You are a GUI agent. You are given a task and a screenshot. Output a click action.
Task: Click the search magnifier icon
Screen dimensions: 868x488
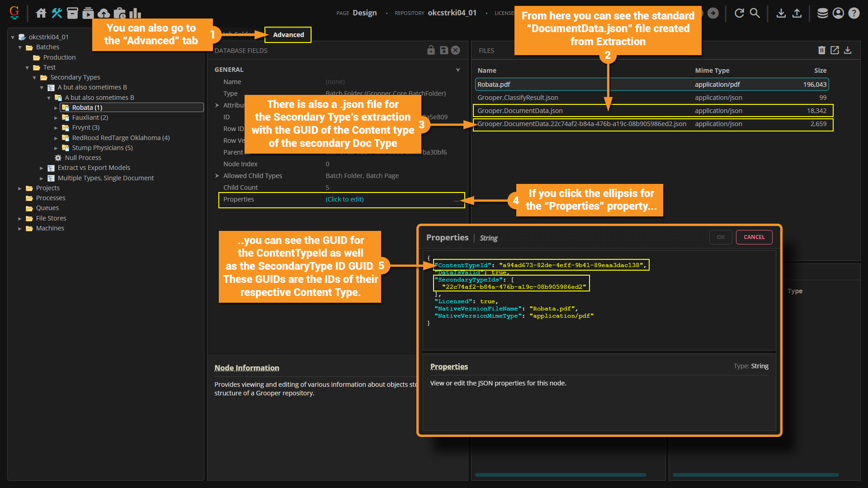755,13
